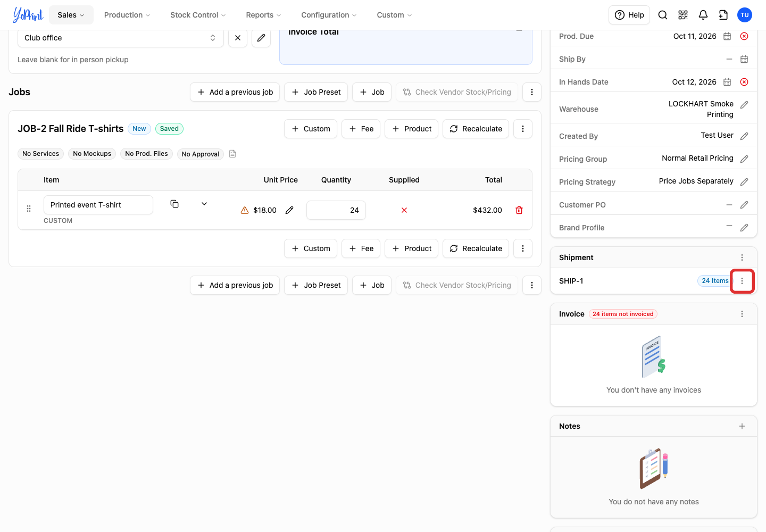Screen dimensions: 766x532
Task: Edit the Club office address
Action: tap(261, 38)
